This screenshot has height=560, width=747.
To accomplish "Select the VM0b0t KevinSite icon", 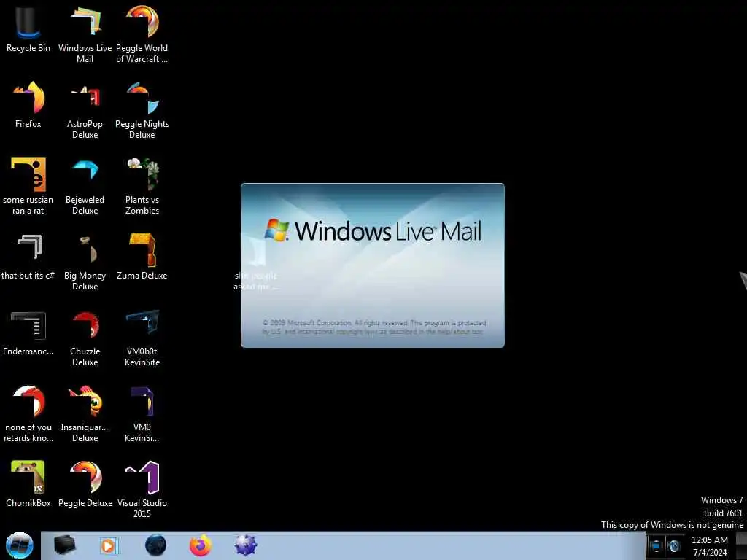I will [x=142, y=338].
